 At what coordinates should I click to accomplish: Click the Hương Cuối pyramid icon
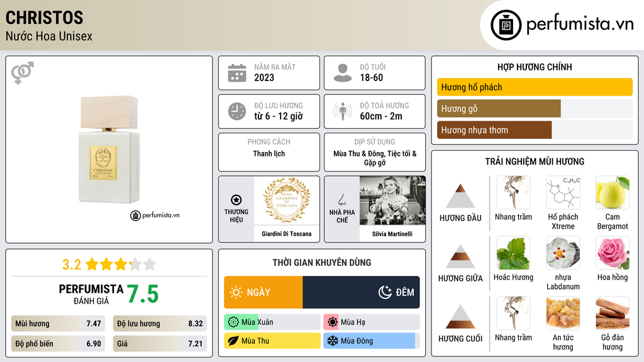pyautogui.click(x=460, y=317)
